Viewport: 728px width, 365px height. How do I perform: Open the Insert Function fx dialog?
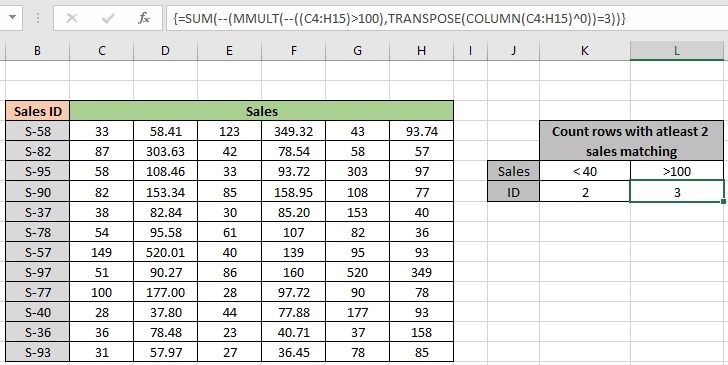(x=144, y=19)
